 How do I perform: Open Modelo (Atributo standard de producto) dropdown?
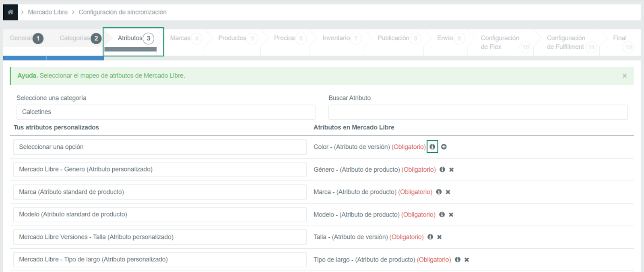160,214
